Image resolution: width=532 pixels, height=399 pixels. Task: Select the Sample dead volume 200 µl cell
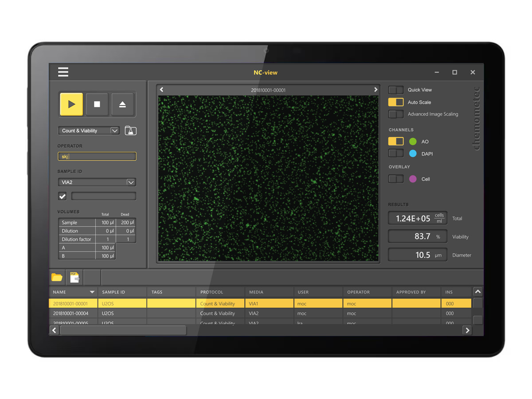tap(126, 223)
